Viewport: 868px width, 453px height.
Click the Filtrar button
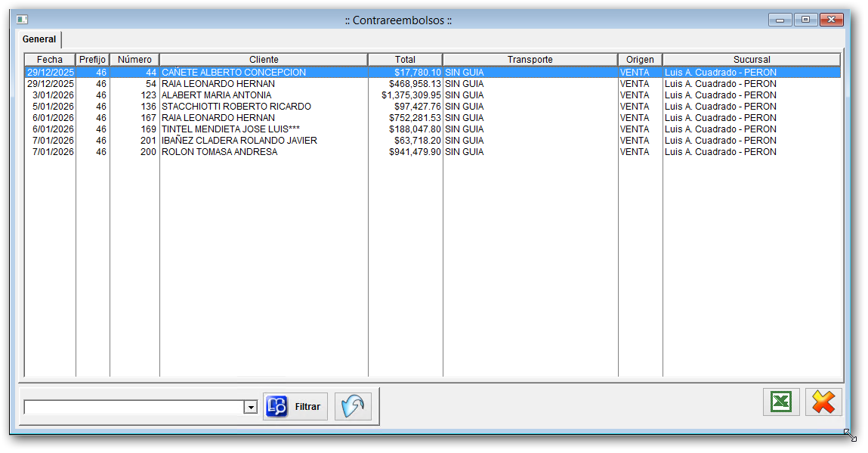[295, 407]
